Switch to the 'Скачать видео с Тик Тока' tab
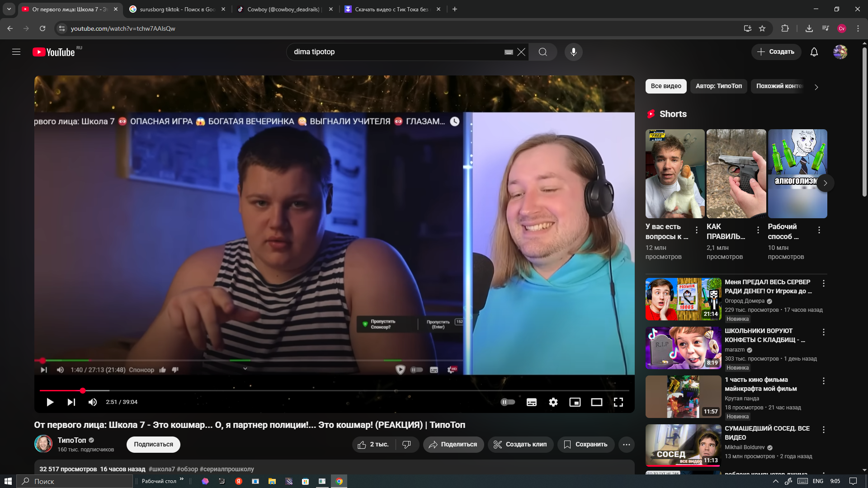Viewport: 868px width, 488px height. 392,9
